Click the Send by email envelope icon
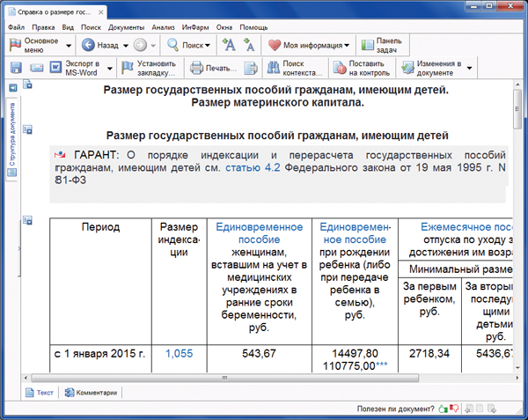 click(36, 68)
